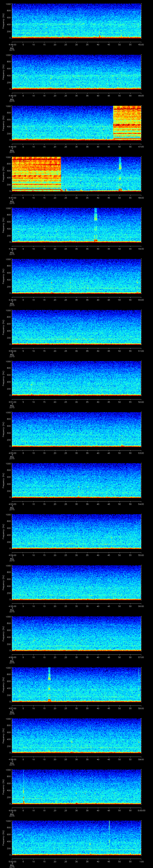This screenshot has width=153, height=868.
Task: Click the vertical burst at 4:47:50
Action: (120, 174)
